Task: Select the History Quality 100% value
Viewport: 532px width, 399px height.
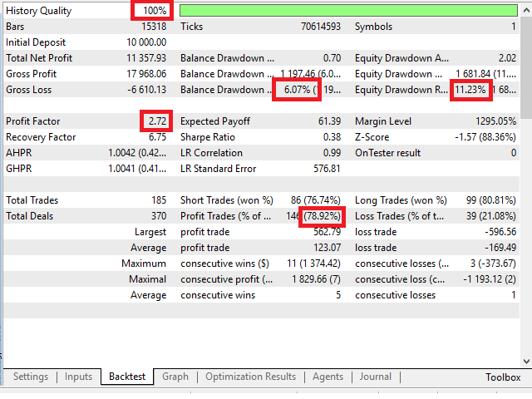Action: click(x=153, y=11)
